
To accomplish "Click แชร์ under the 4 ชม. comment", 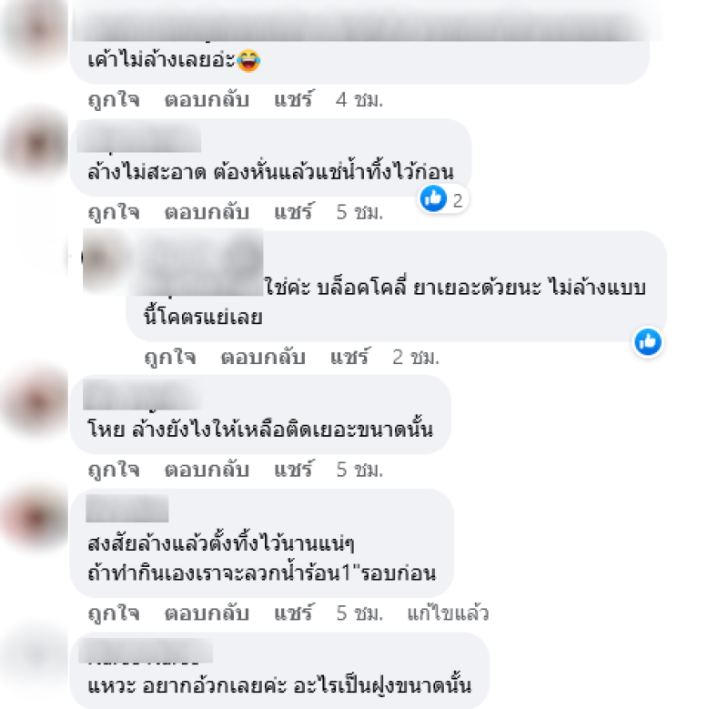I will click(293, 99).
